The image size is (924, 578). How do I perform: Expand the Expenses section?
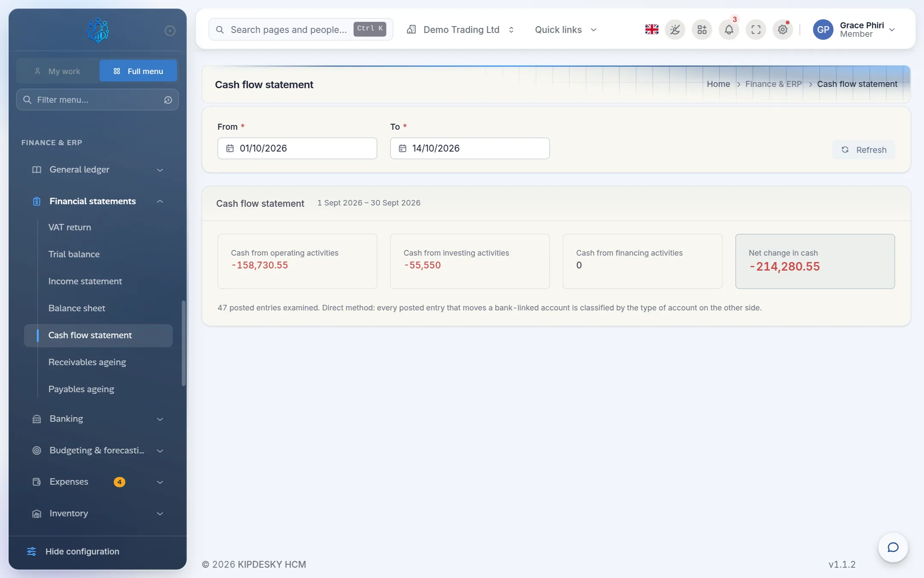coord(98,482)
